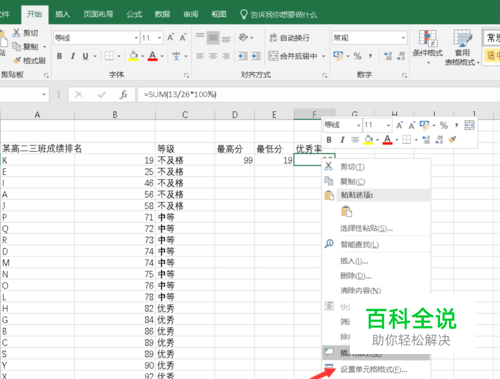
Task: Apply percent style from ribbon number group
Action: pyautogui.click(x=358, y=56)
